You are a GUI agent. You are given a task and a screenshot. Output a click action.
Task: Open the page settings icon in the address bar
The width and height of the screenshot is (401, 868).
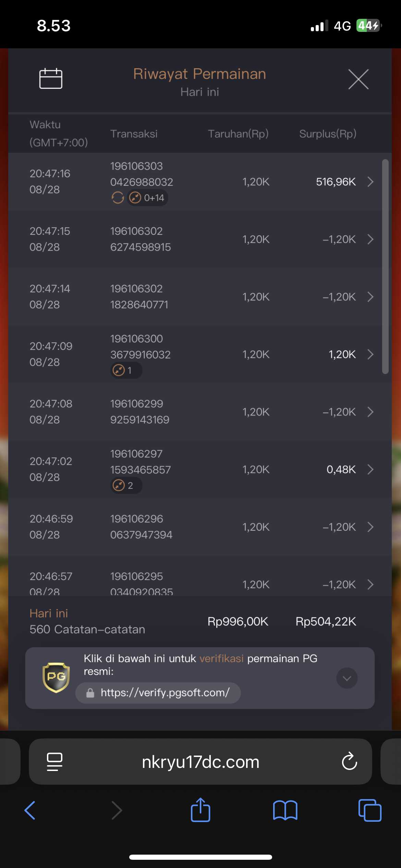coord(54,762)
